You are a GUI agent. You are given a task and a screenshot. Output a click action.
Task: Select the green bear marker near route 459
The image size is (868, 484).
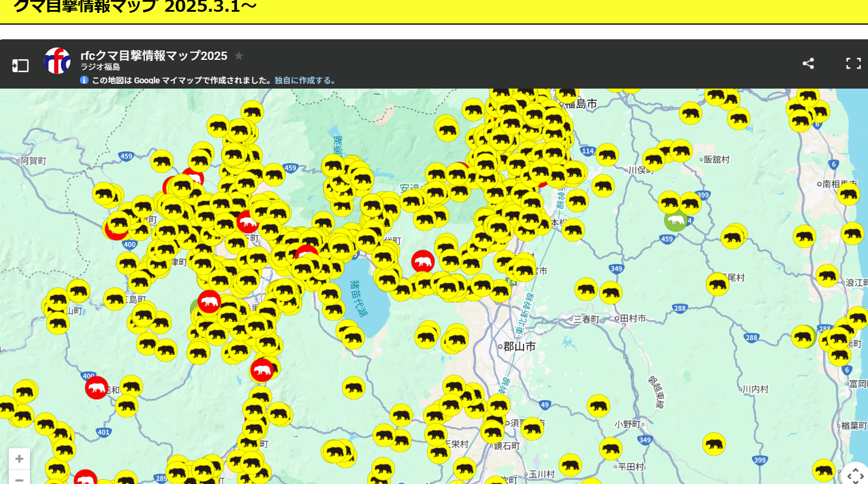(x=676, y=221)
